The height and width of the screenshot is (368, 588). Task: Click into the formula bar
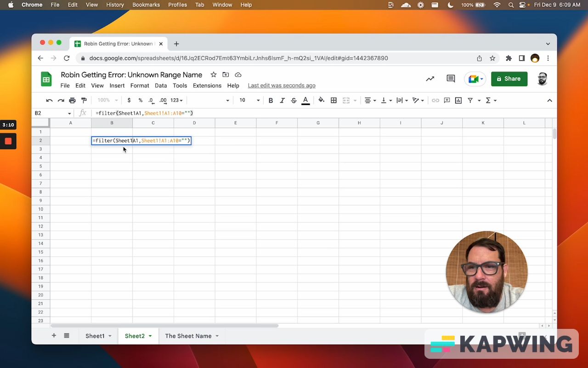[x=322, y=113]
